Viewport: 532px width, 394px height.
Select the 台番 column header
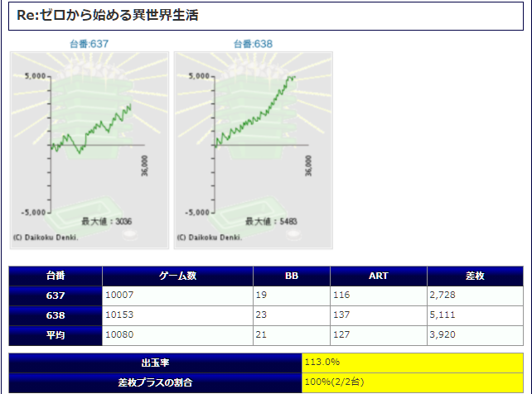pyautogui.click(x=56, y=276)
